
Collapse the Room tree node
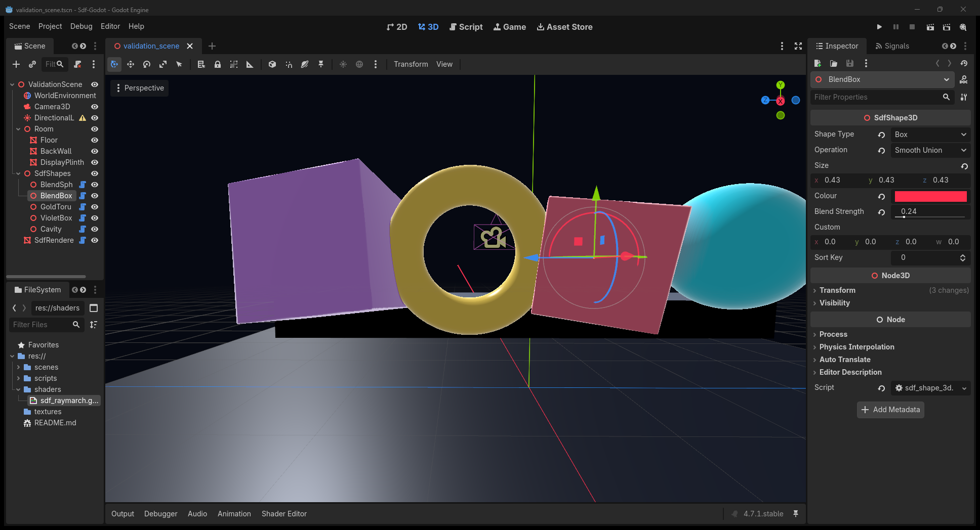18,129
